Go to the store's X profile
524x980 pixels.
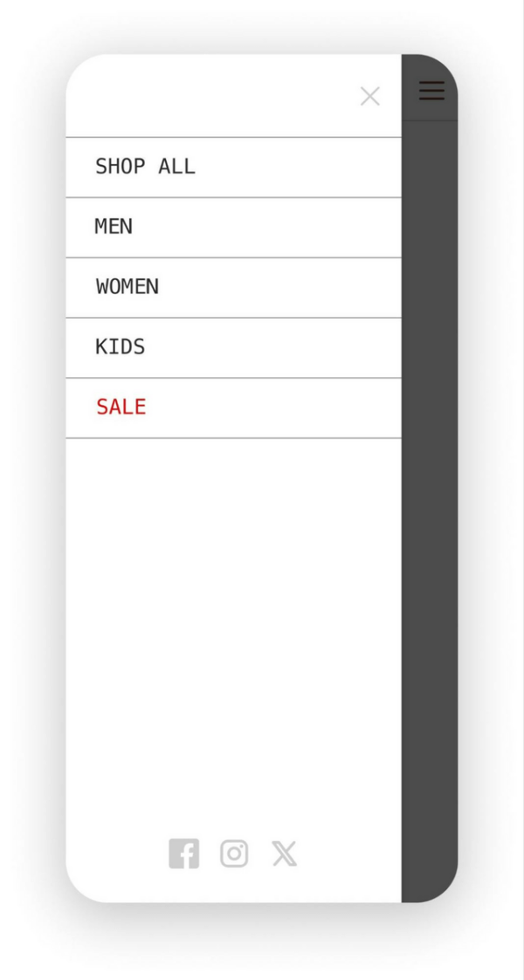(284, 853)
